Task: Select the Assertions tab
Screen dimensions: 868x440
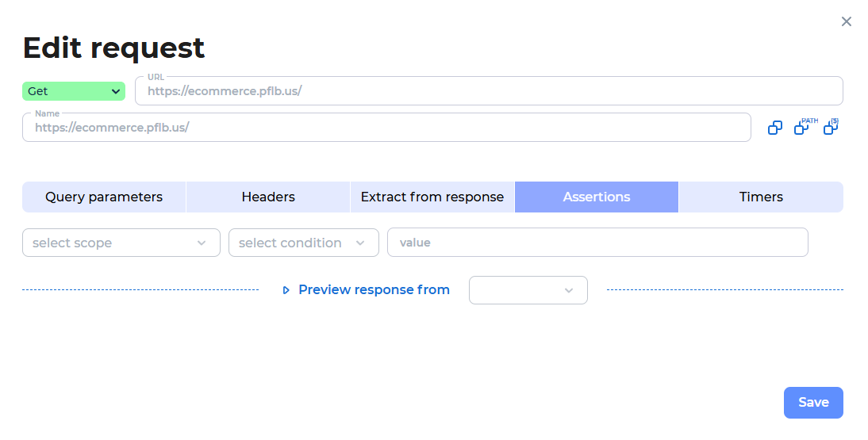Action: (x=597, y=197)
